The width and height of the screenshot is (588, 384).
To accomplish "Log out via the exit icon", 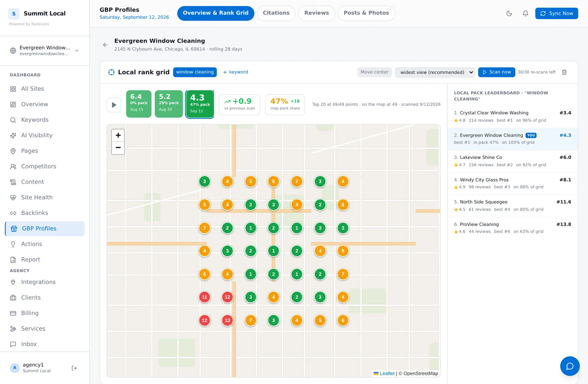I will (74, 368).
